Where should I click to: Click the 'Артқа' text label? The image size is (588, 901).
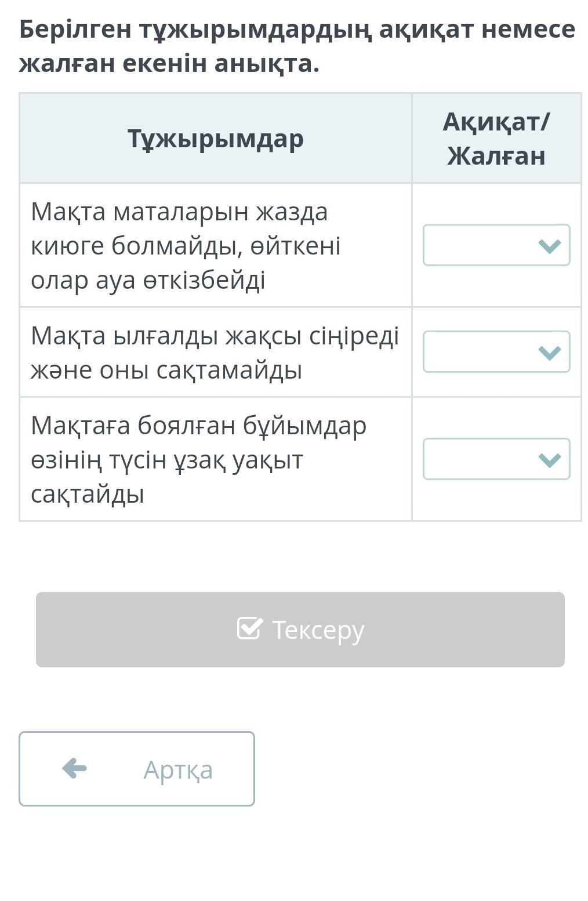(178, 770)
